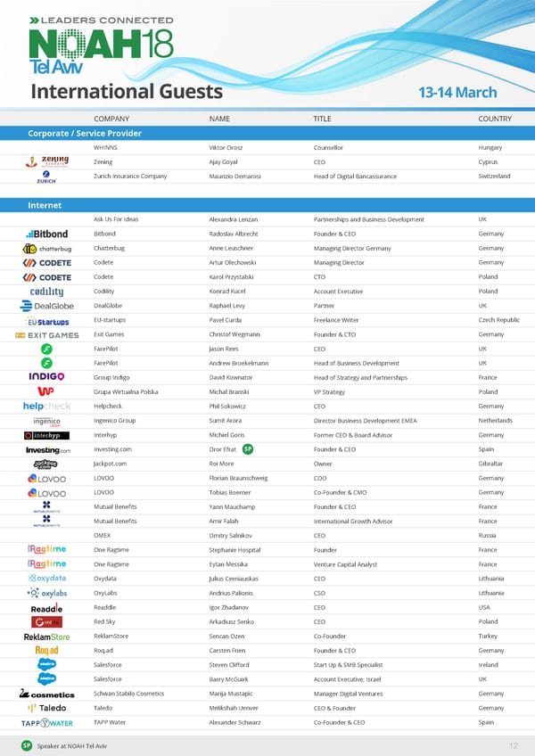Click the Readdle logo
Screen dimensions: 535x756
point(46,607)
